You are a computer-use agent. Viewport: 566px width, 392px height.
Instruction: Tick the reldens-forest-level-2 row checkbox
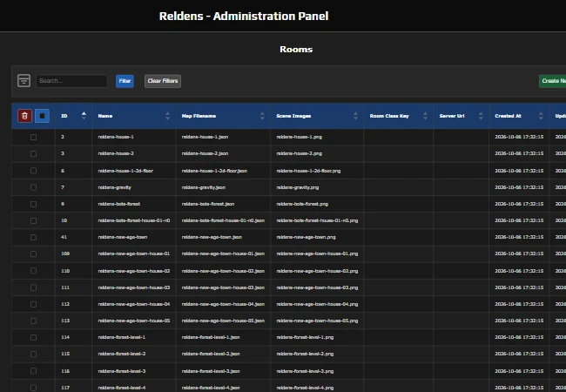(34, 354)
